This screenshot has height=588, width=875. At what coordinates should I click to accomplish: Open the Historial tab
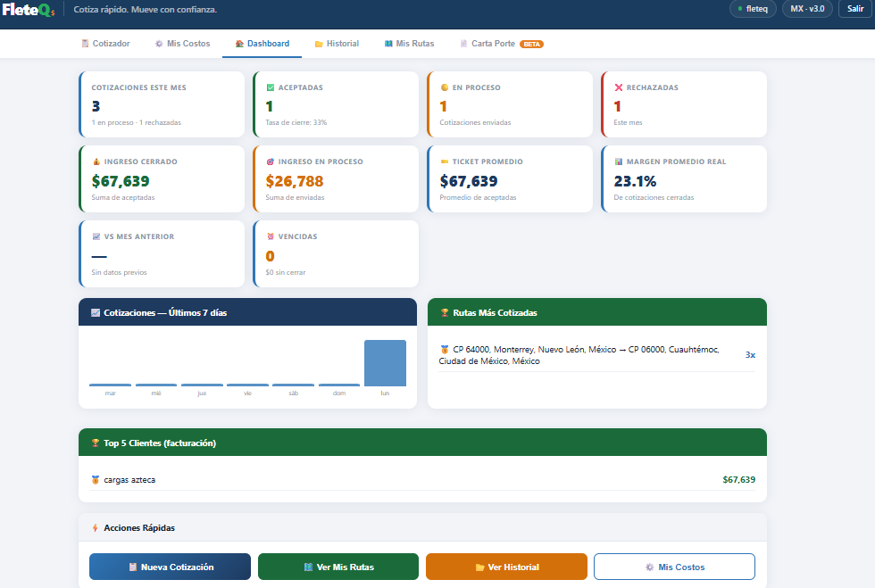coord(337,42)
